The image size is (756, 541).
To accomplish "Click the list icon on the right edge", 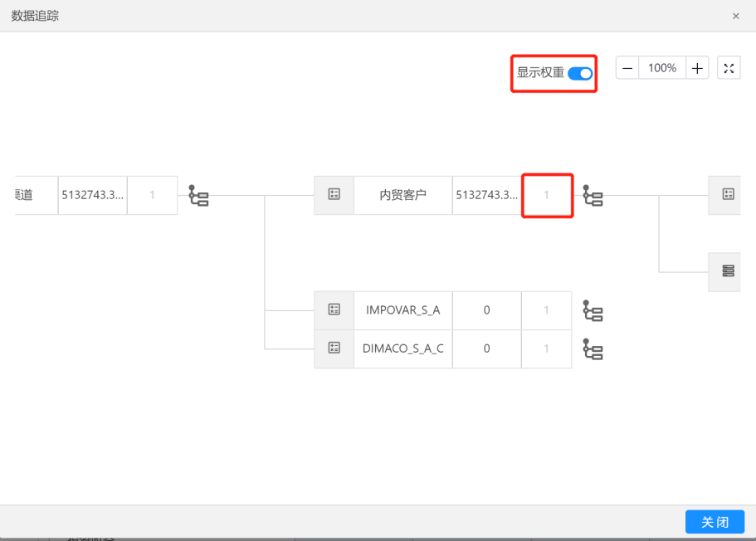I will coord(728,271).
